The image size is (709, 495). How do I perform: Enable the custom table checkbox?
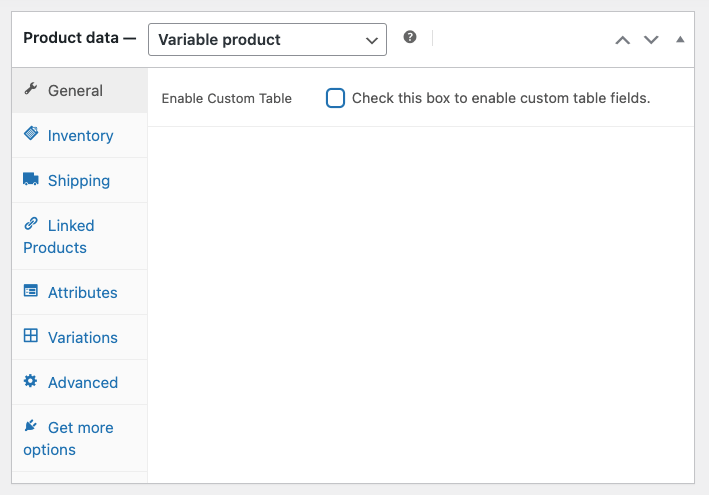click(x=336, y=98)
